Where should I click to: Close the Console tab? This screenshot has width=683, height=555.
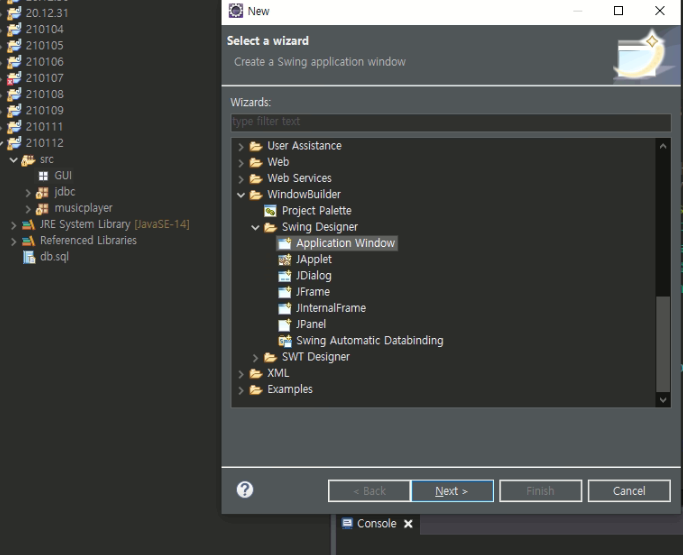tap(408, 524)
